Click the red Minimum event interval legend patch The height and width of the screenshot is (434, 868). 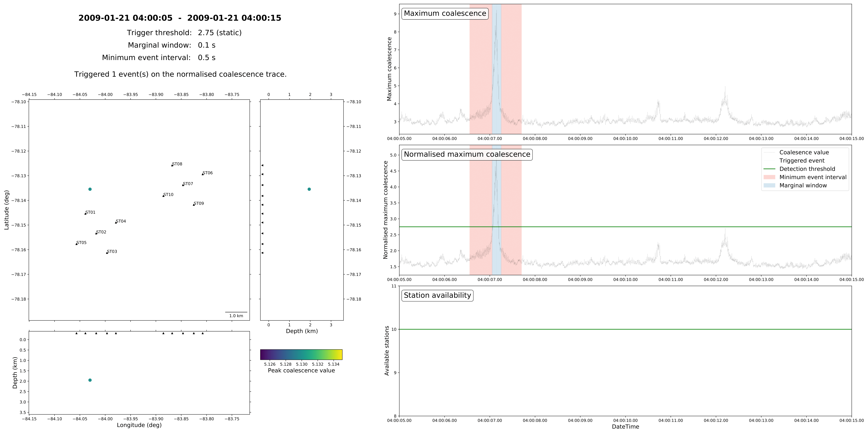769,177
